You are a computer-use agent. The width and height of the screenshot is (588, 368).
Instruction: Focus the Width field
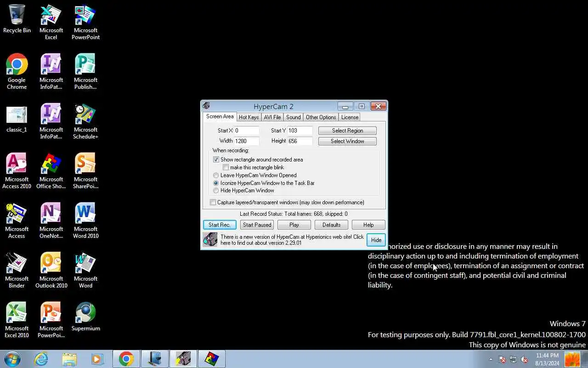247,141
